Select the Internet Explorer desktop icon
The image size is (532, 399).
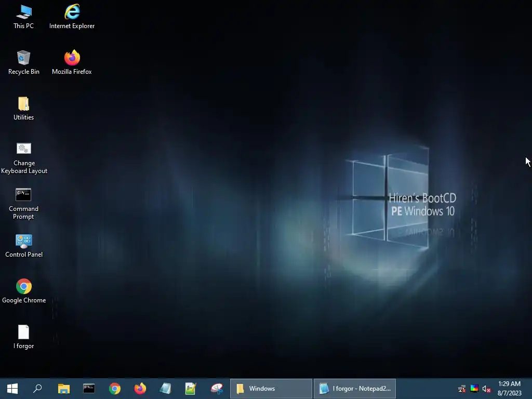coord(72,17)
